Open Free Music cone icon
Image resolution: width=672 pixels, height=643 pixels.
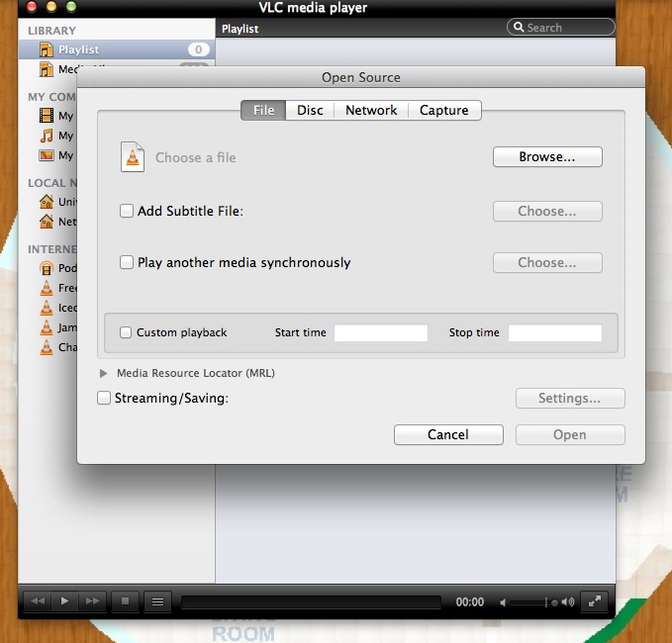(x=47, y=288)
